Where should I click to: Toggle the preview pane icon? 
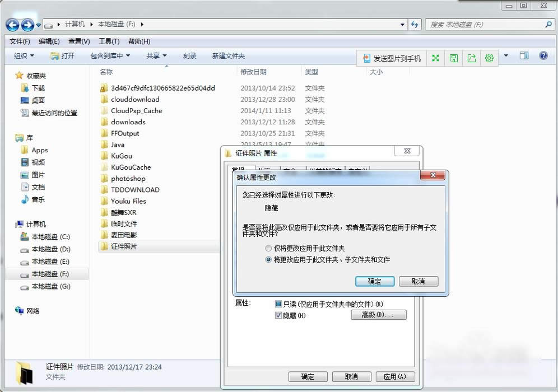(524, 55)
